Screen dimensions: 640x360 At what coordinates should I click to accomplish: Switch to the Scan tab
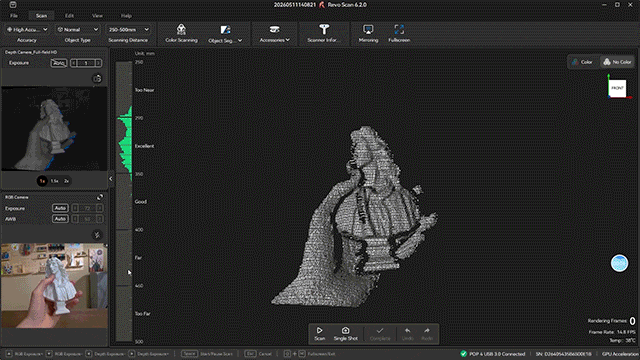coord(41,16)
